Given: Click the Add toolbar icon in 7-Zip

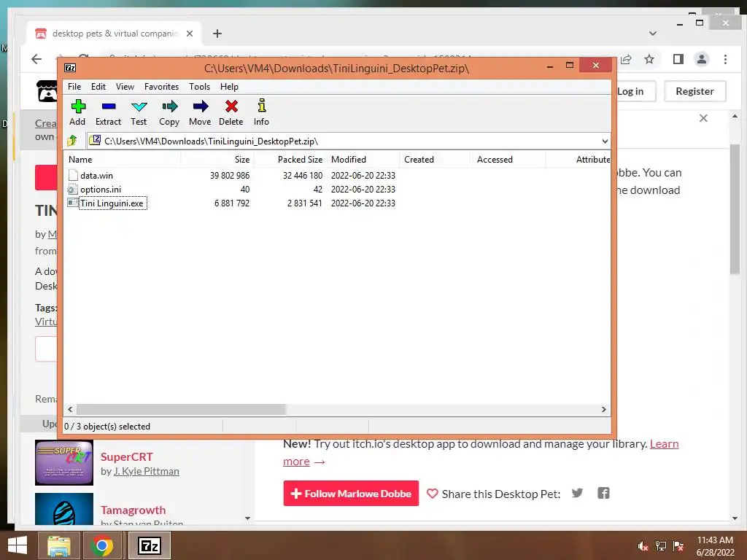Looking at the screenshot, I should (78, 106).
